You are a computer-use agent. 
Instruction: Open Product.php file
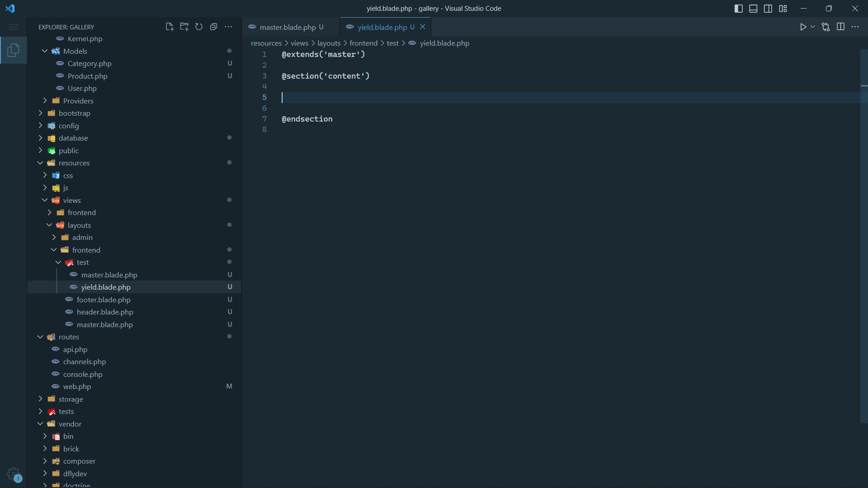pyautogui.click(x=134, y=76)
